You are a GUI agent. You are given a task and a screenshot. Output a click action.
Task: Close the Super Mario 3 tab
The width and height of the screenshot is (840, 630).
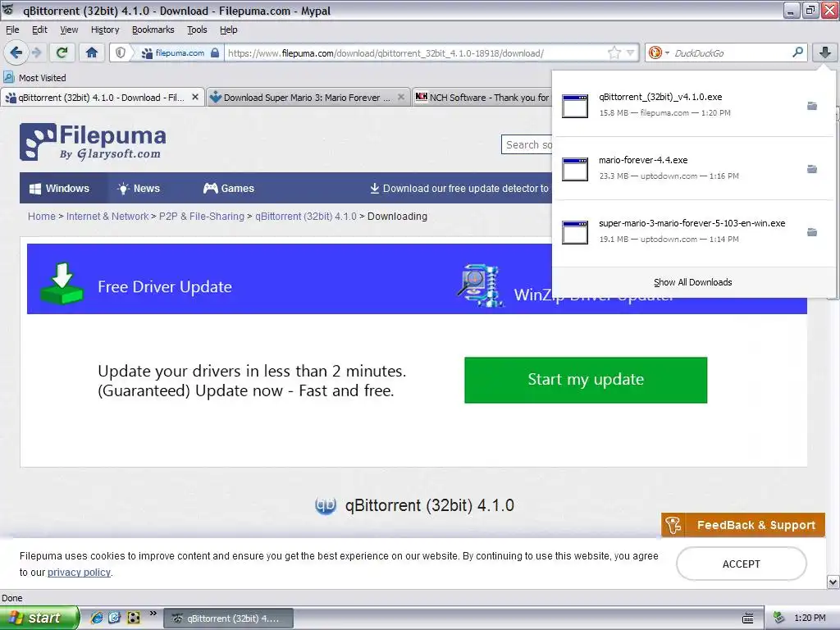coord(400,97)
